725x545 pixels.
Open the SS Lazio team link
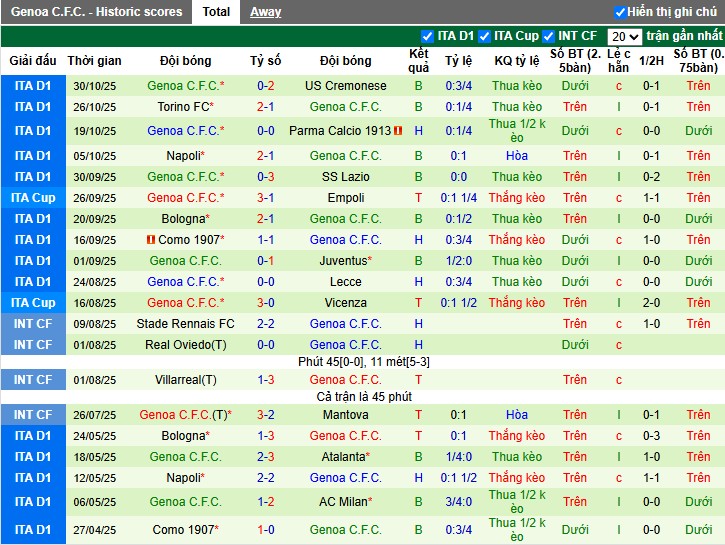(x=345, y=177)
